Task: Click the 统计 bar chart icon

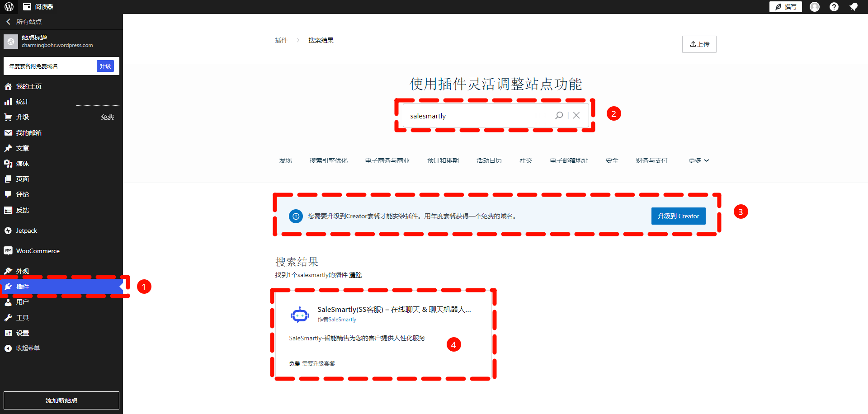Action: pyautogui.click(x=8, y=102)
